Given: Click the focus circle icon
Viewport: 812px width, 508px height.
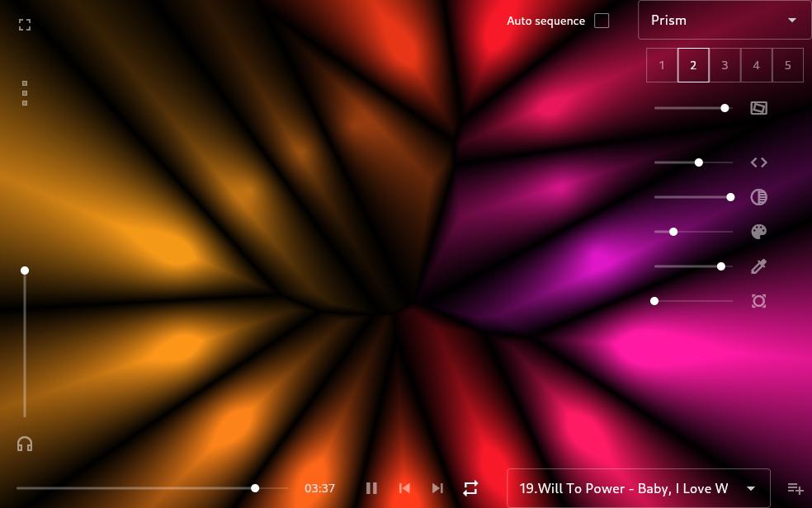Looking at the screenshot, I should coord(758,301).
